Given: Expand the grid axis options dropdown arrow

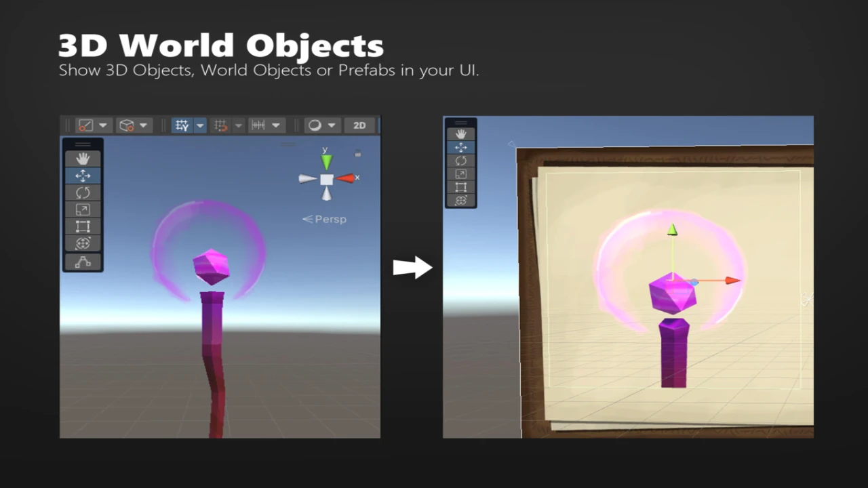Looking at the screenshot, I should pos(200,125).
